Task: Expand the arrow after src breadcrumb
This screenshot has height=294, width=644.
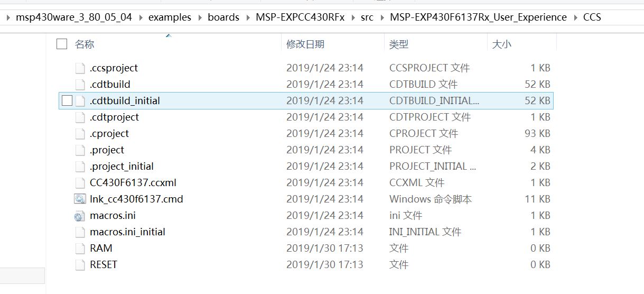Action: [x=381, y=17]
